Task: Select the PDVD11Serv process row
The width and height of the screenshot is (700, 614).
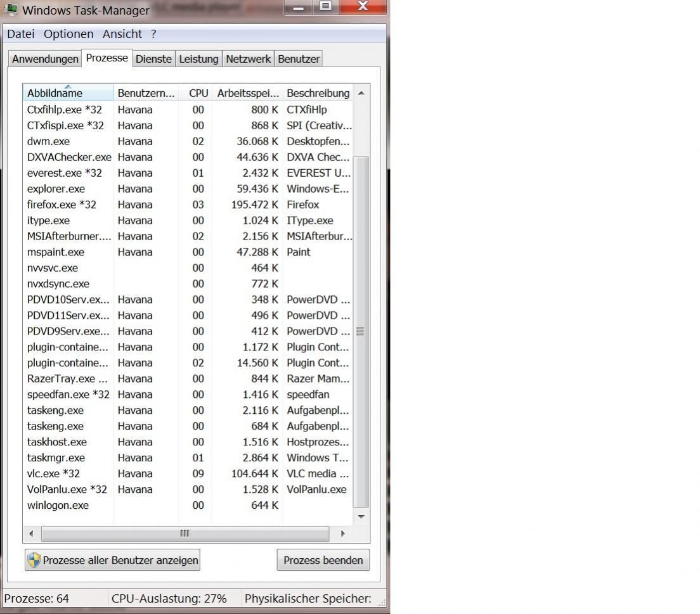Action: tap(188, 316)
